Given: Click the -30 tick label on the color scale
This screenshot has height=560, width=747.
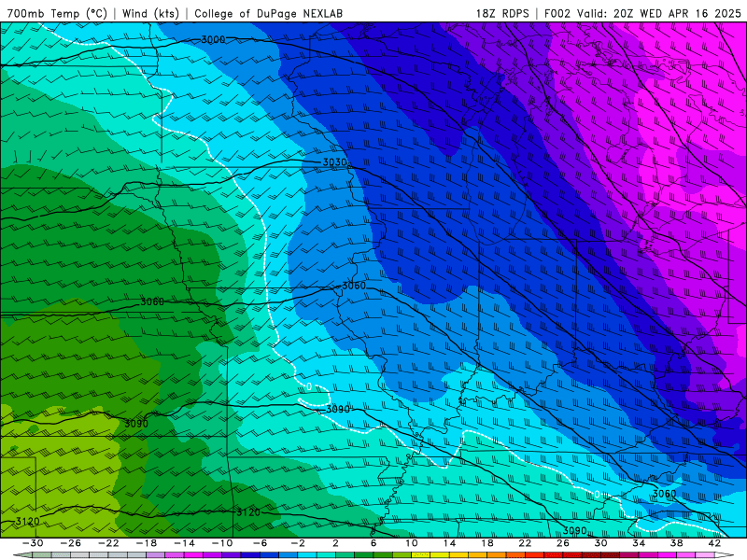Looking at the screenshot, I should coord(33,543).
